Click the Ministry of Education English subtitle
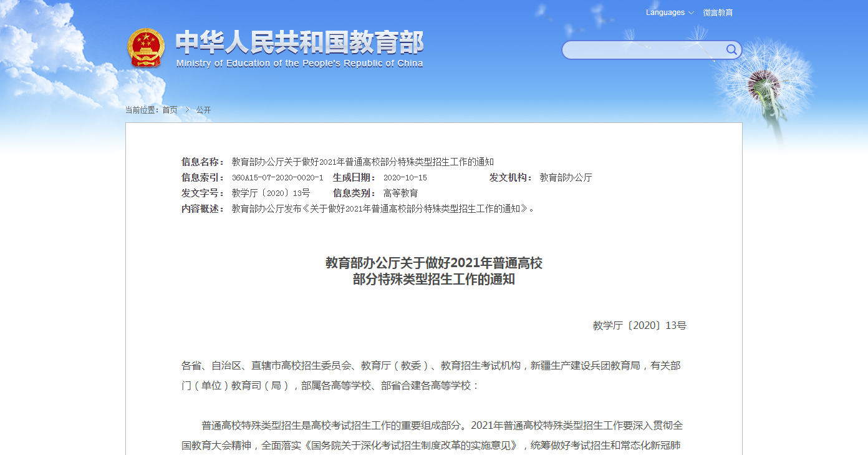Viewport: 868px width, 455px height. [299, 63]
